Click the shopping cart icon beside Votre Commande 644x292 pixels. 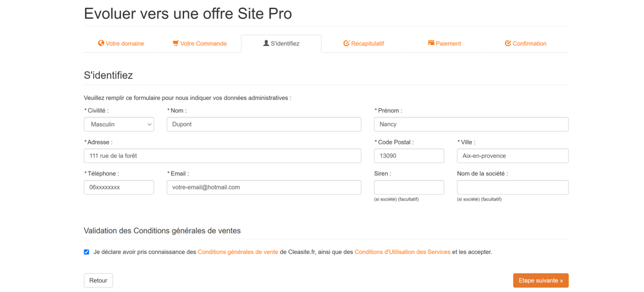tap(175, 43)
